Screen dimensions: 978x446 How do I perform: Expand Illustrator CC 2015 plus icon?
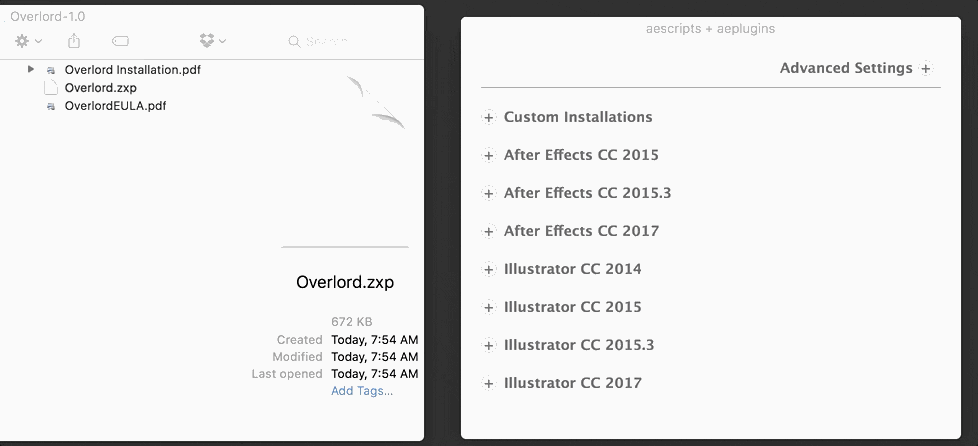click(x=489, y=308)
